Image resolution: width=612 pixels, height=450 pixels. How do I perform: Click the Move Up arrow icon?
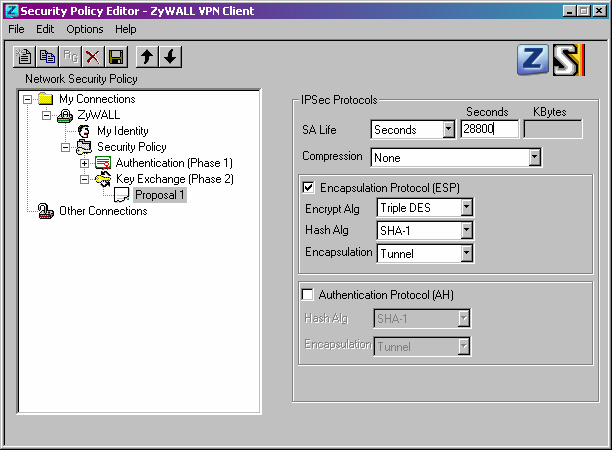[147, 57]
